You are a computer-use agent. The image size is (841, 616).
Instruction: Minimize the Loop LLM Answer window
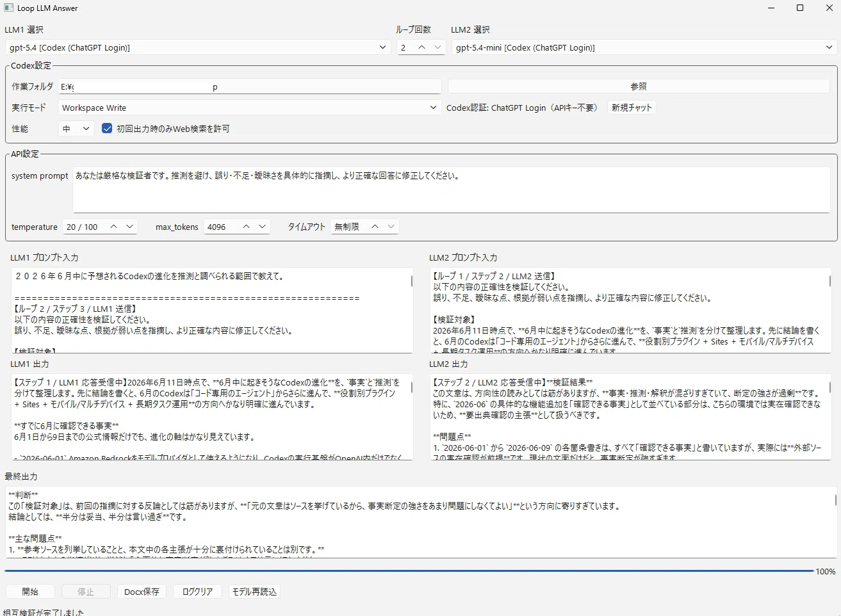pyautogui.click(x=771, y=8)
